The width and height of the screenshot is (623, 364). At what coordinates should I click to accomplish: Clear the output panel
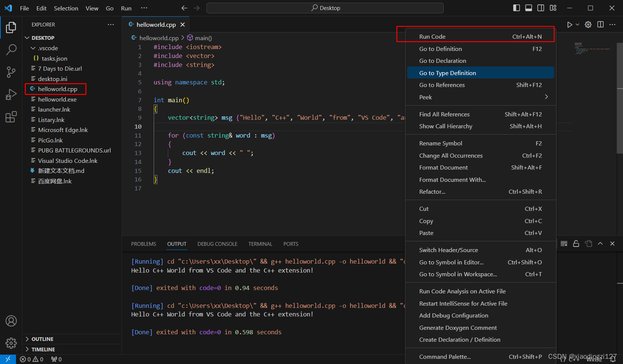564,244
